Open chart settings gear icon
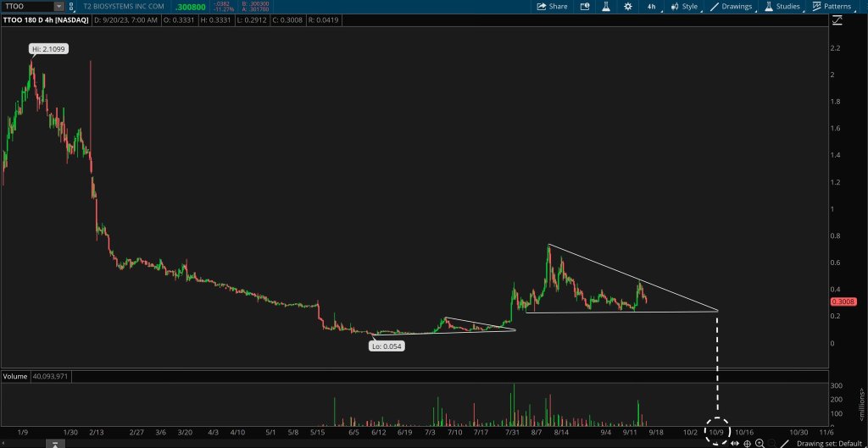This screenshot has height=448, width=868. (628, 7)
